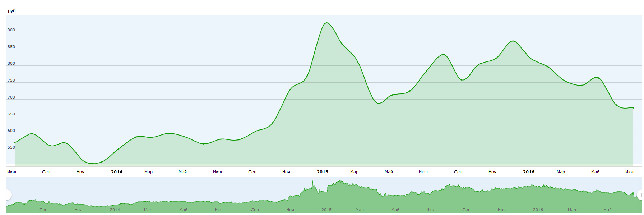The image size is (644, 215).
Task: Click the 750 value on the vertical axis
Action: [11, 81]
